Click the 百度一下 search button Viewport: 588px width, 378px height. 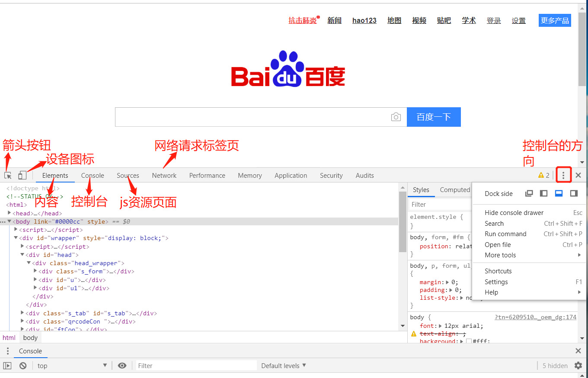(x=434, y=117)
